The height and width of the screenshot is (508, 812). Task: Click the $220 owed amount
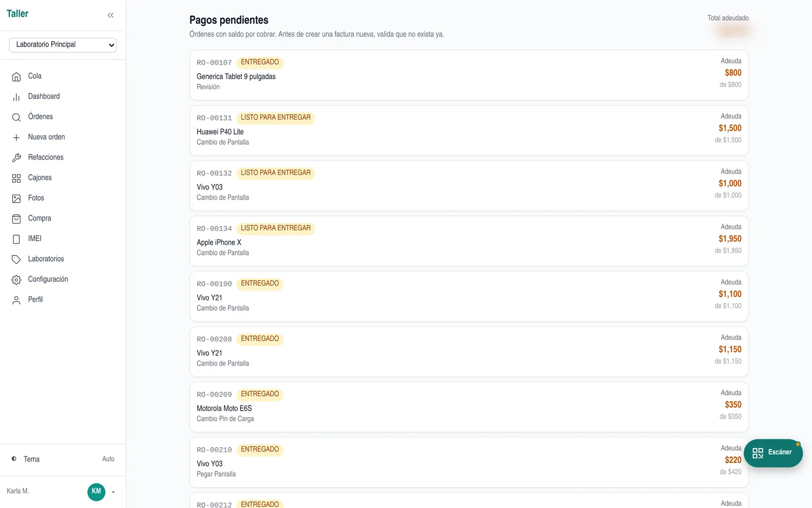(733, 460)
